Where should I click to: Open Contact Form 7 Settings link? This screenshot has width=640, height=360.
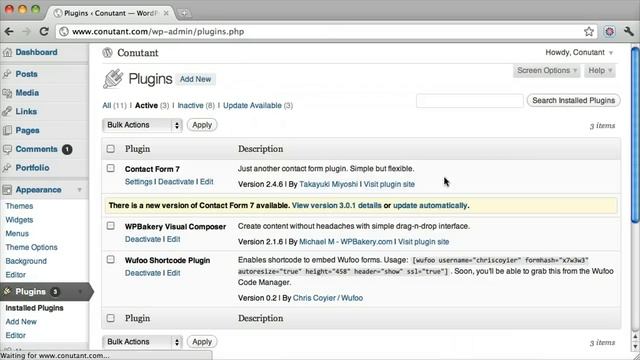tap(138, 182)
